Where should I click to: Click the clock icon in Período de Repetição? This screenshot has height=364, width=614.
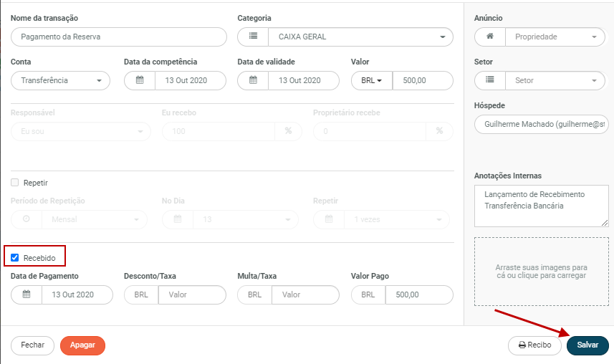tap(27, 219)
